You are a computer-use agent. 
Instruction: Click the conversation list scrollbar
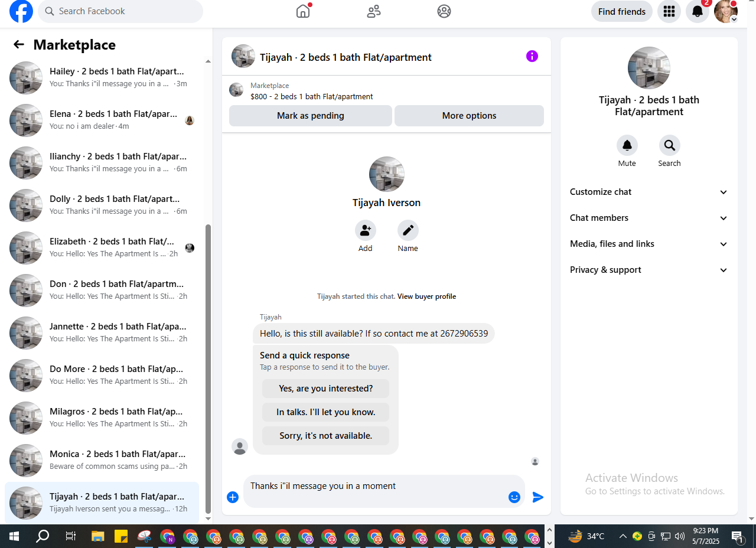pos(208,369)
